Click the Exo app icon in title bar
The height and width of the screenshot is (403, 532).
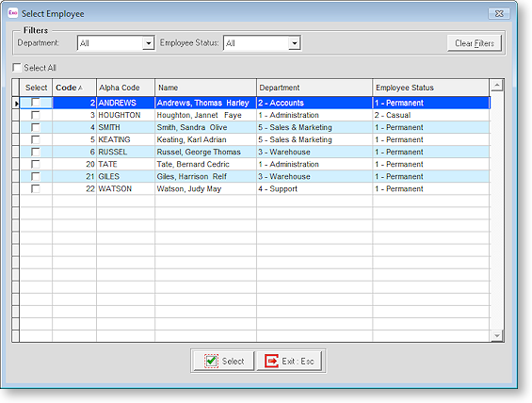pos(12,13)
